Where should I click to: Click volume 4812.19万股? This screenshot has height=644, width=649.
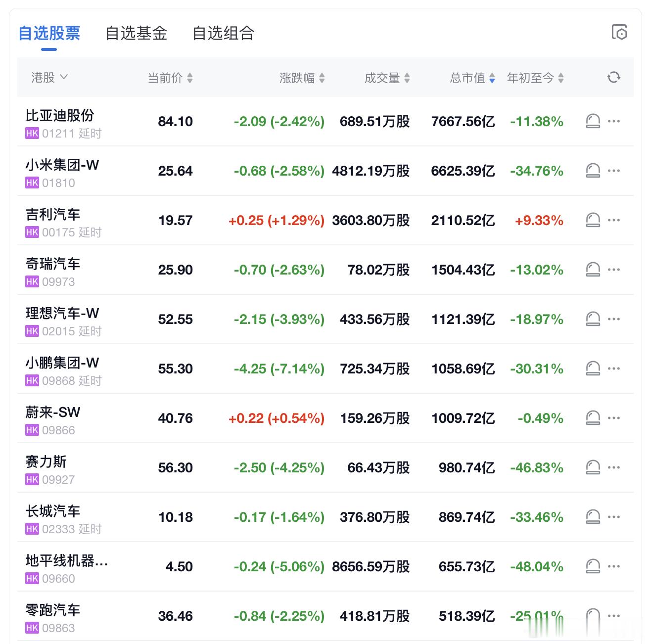point(371,171)
